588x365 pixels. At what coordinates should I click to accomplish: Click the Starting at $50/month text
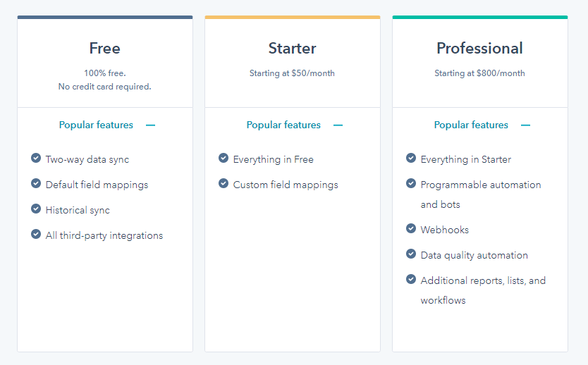pyautogui.click(x=292, y=73)
